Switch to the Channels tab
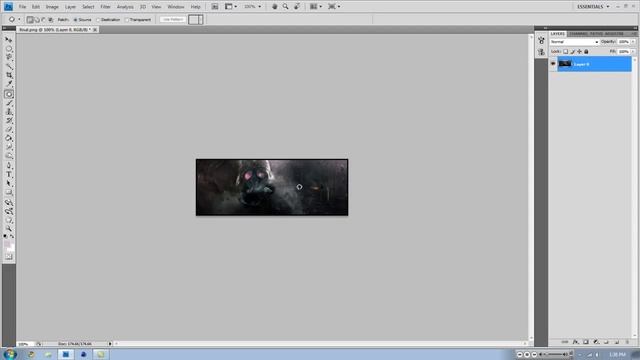 click(x=578, y=34)
